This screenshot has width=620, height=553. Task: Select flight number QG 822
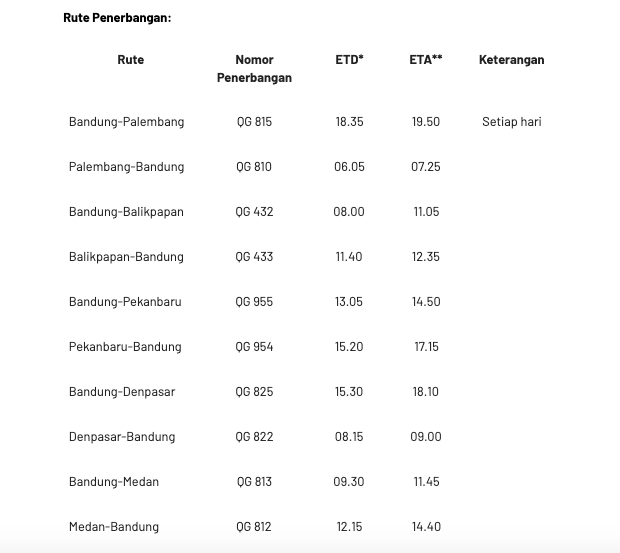(x=254, y=437)
